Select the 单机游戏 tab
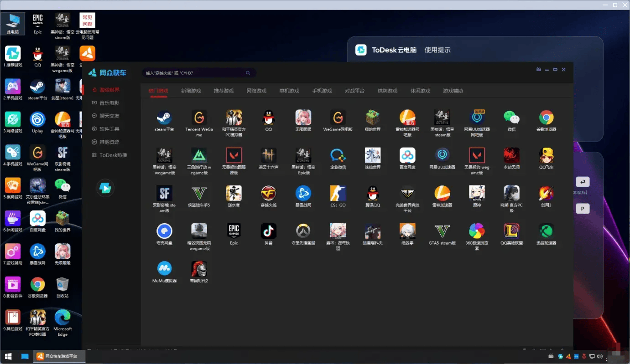This screenshot has width=630, height=364. pos(290,91)
